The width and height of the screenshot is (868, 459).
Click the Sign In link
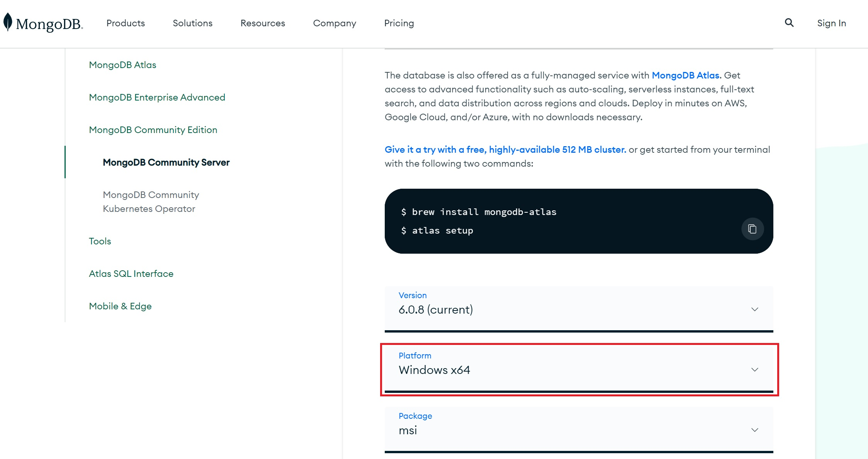(831, 23)
